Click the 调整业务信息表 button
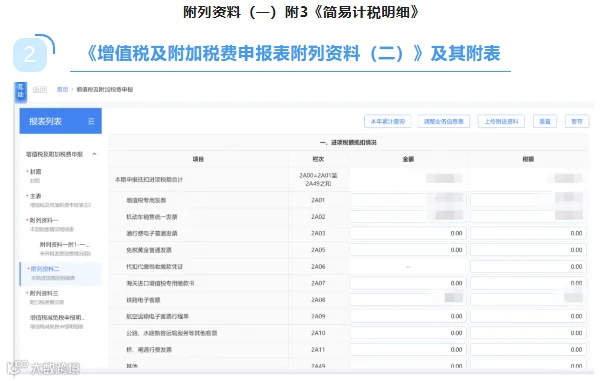Screen dimensions: 601x381 pos(443,122)
